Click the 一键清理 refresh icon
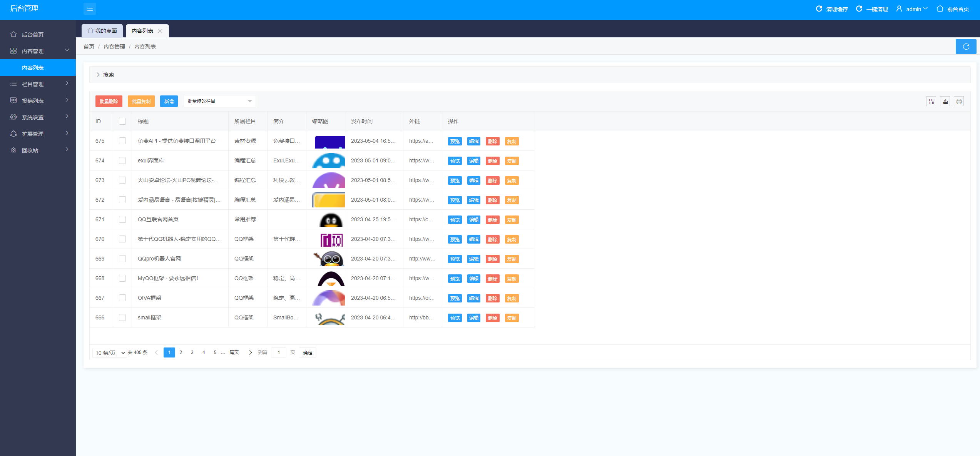 [x=859, y=9]
